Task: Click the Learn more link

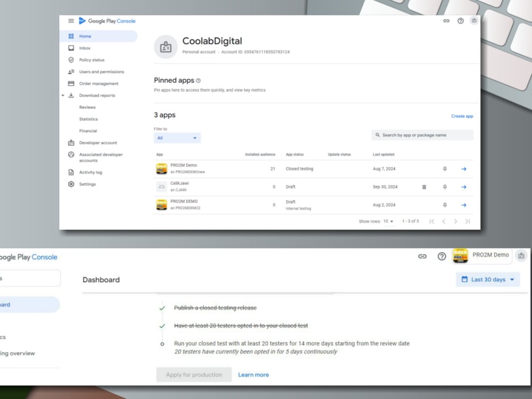Action: [253, 375]
